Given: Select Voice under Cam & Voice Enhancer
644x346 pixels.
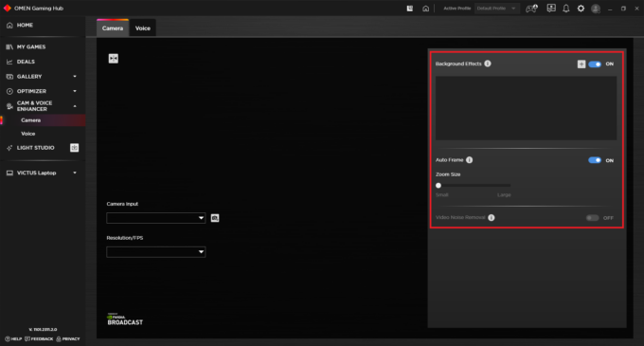Looking at the screenshot, I should (x=27, y=134).
